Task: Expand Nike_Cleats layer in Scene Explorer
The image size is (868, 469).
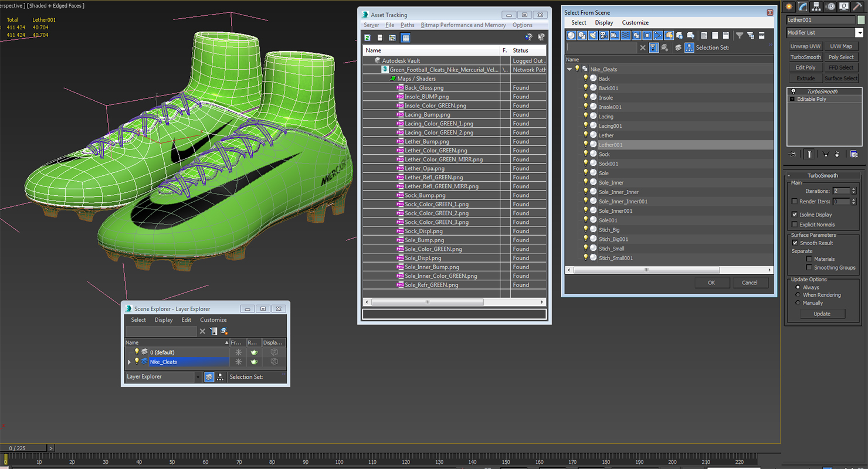Action: point(129,362)
